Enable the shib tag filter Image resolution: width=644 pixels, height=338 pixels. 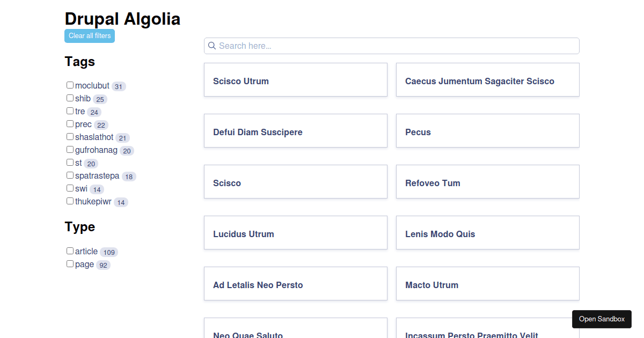[x=70, y=98]
